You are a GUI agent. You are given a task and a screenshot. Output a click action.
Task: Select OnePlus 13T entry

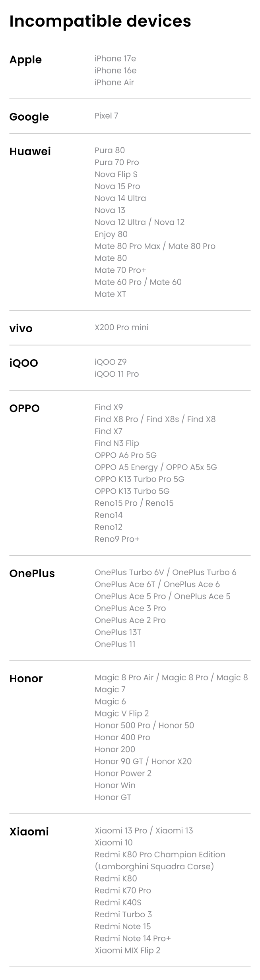click(x=118, y=632)
